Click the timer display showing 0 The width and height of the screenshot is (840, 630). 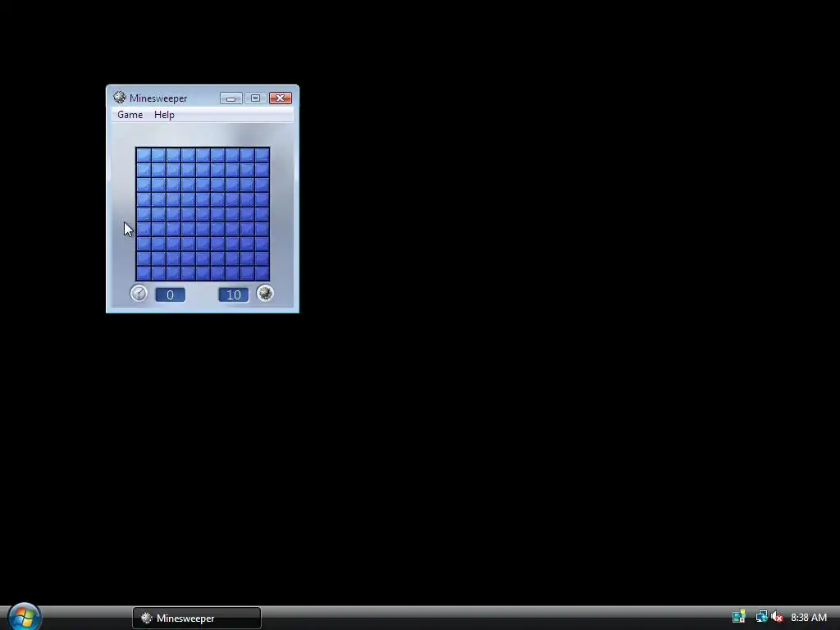click(x=171, y=294)
